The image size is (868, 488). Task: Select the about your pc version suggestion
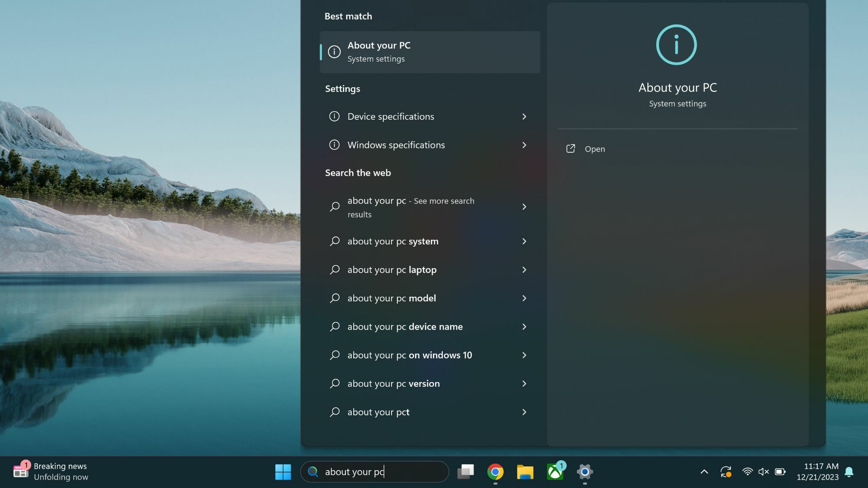393,383
